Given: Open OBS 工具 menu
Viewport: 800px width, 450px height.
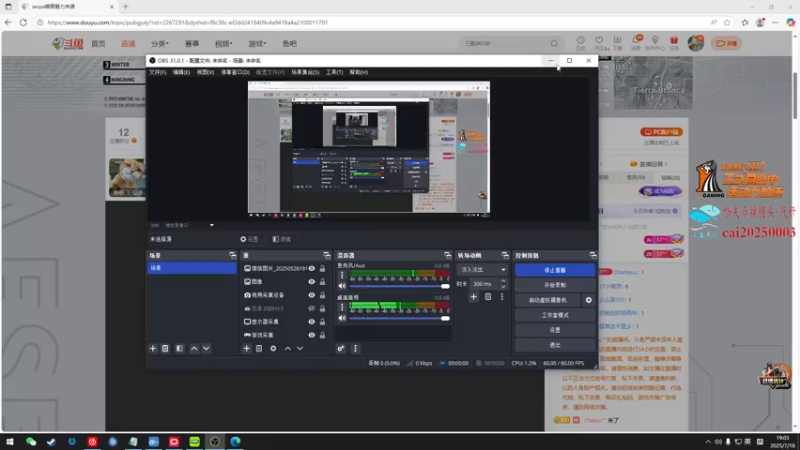Looking at the screenshot, I should coord(334,72).
